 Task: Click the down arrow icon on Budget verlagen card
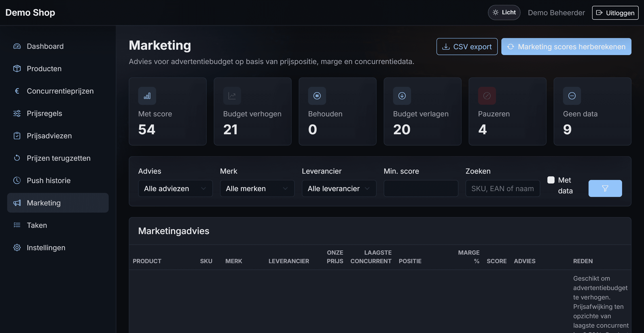click(402, 96)
